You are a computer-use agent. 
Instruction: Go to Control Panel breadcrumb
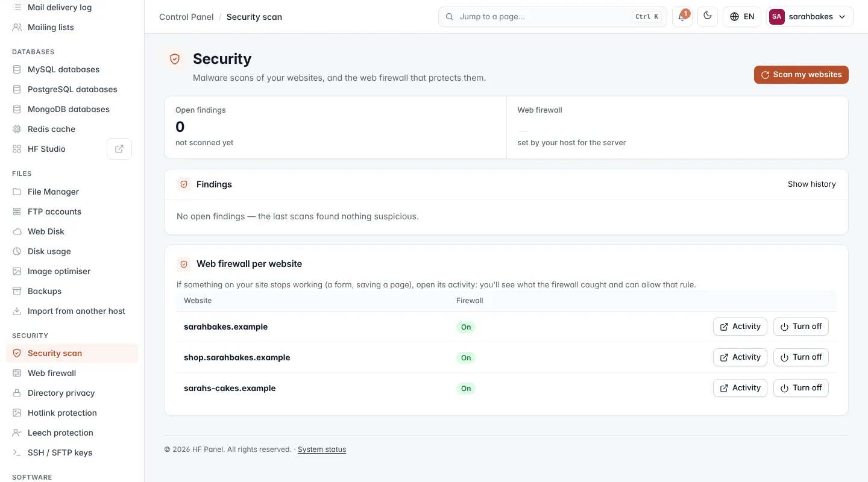[186, 17]
